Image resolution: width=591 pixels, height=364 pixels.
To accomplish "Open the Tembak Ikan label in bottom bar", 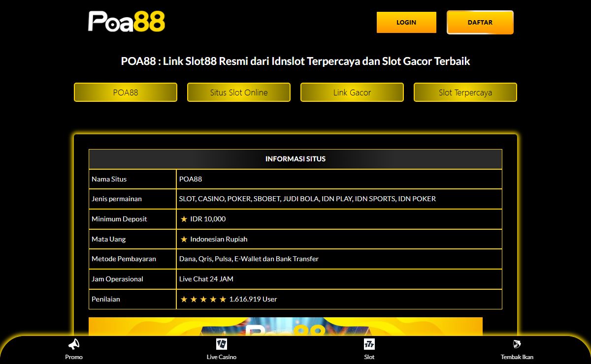I will tap(517, 357).
